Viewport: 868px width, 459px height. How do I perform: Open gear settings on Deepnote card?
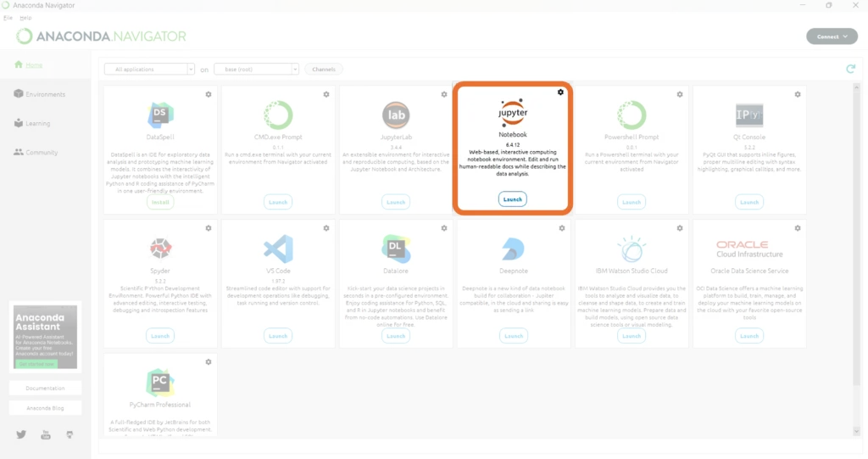(x=562, y=228)
